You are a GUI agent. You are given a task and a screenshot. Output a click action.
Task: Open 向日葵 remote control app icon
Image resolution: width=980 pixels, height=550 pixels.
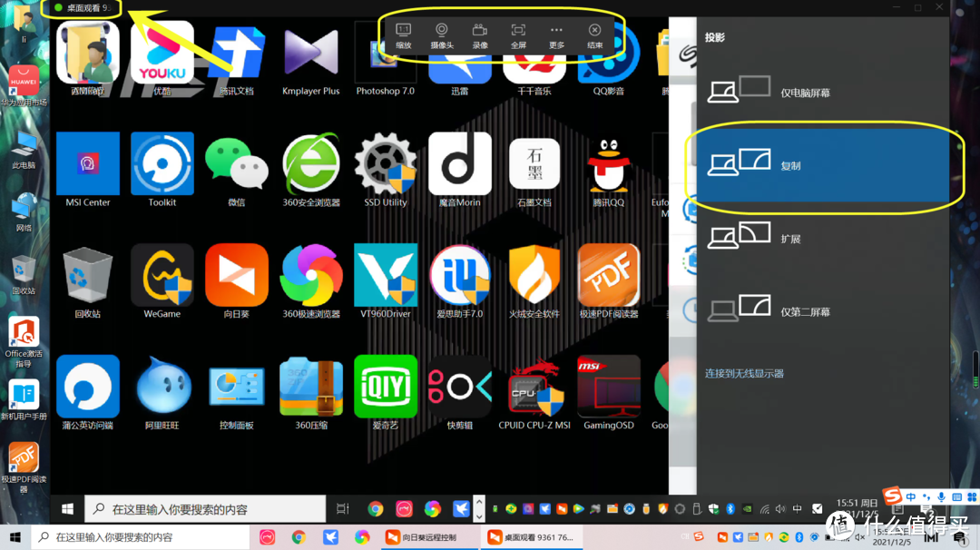tap(236, 281)
